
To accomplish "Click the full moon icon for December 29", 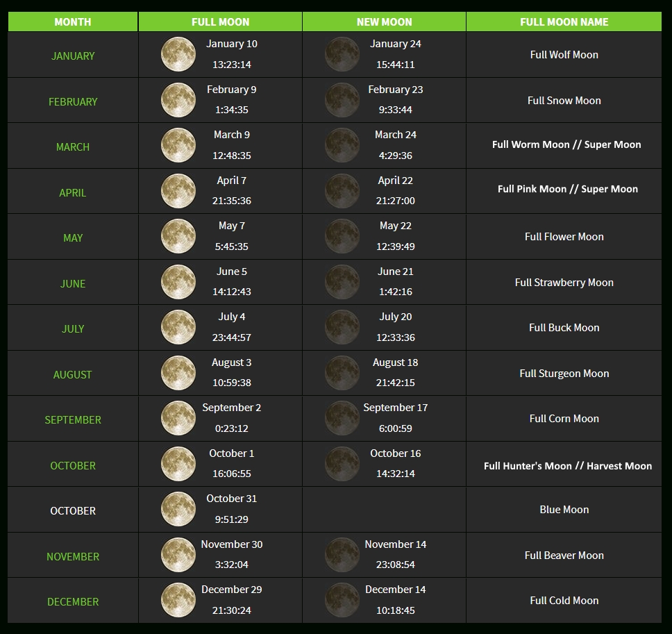I will point(178,600).
